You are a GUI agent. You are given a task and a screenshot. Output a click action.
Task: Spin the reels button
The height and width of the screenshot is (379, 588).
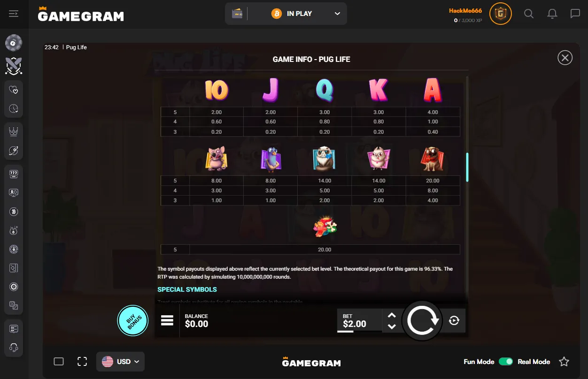pyautogui.click(x=423, y=321)
